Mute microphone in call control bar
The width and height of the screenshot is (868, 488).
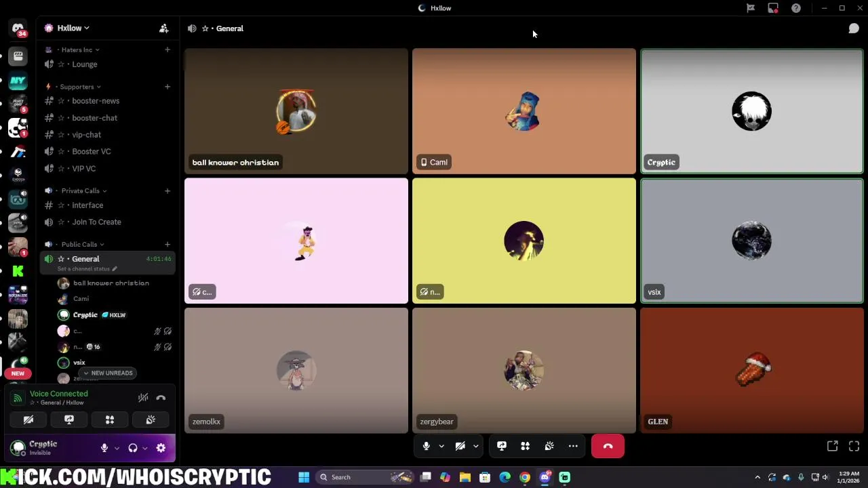click(x=426, y=446)
